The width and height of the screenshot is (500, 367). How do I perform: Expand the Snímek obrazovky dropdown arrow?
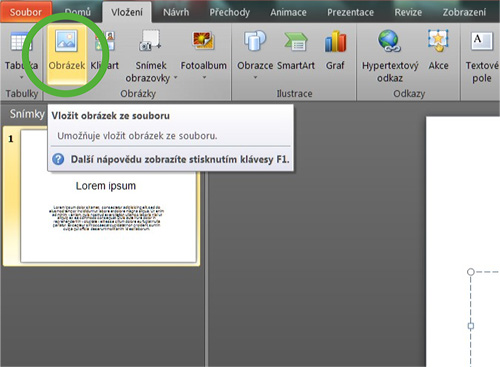point(175,78)
